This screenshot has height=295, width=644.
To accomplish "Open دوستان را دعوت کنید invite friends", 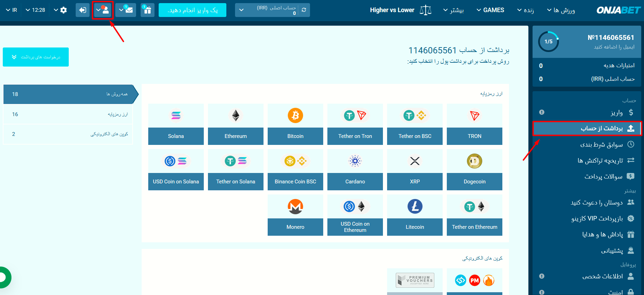I will [587, 202].
